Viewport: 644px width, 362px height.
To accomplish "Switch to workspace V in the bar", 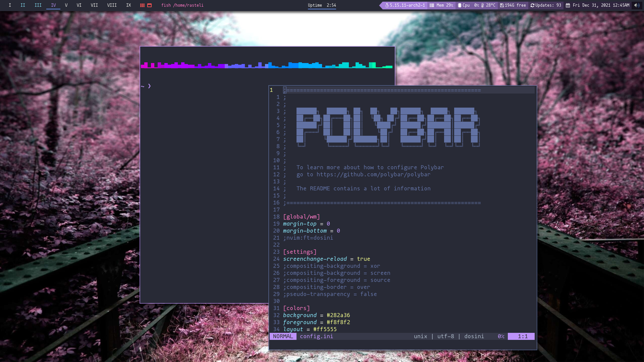I will pos(66,5).
